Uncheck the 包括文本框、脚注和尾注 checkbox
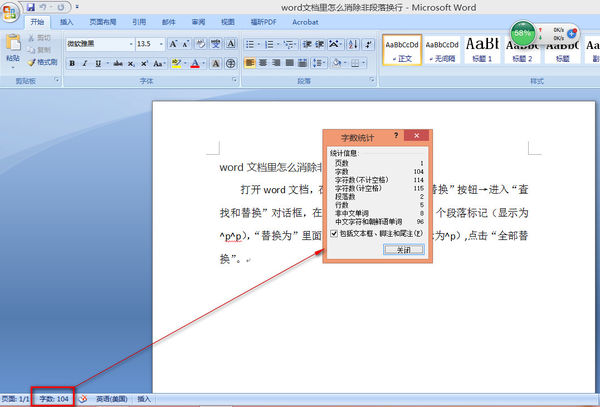The width and height of the screenshot is (600, 407). pyautogui.click(x=334, y=233)
